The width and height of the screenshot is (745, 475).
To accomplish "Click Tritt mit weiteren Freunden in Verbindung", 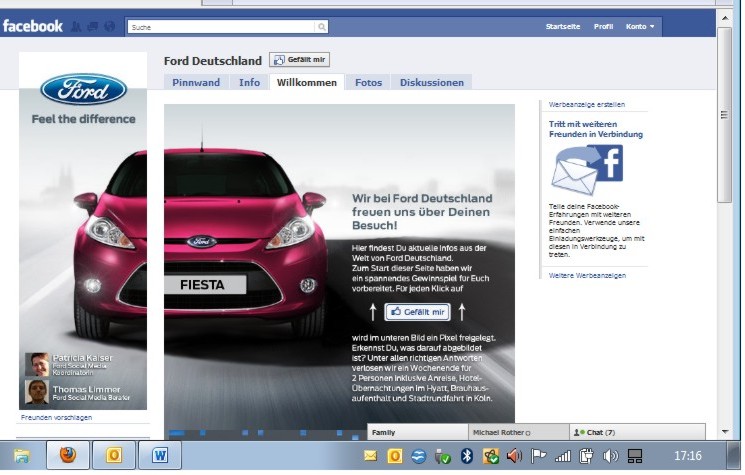I will (x=596, y=129).
